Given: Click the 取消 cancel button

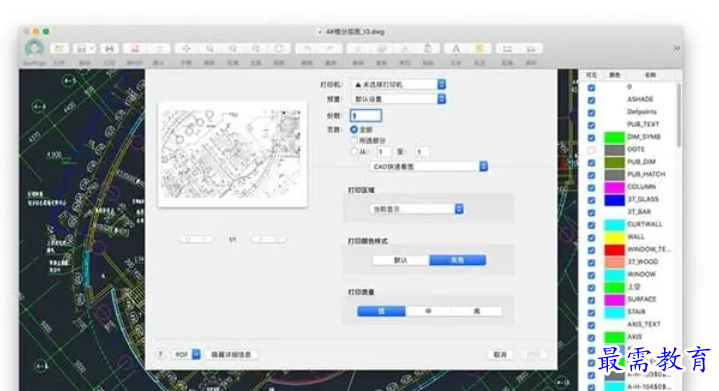Looking at the screenshot, I should click(500, 354).
